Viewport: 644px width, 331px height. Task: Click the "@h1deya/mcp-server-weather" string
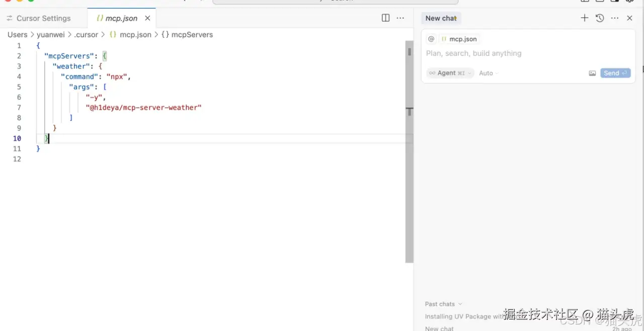pos(143,107)
